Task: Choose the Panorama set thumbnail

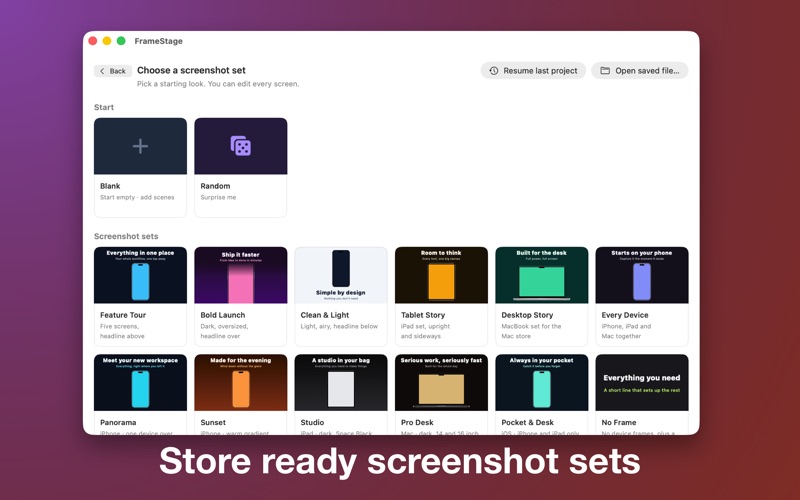Action: pyautogui.click(x=140, y=383)
